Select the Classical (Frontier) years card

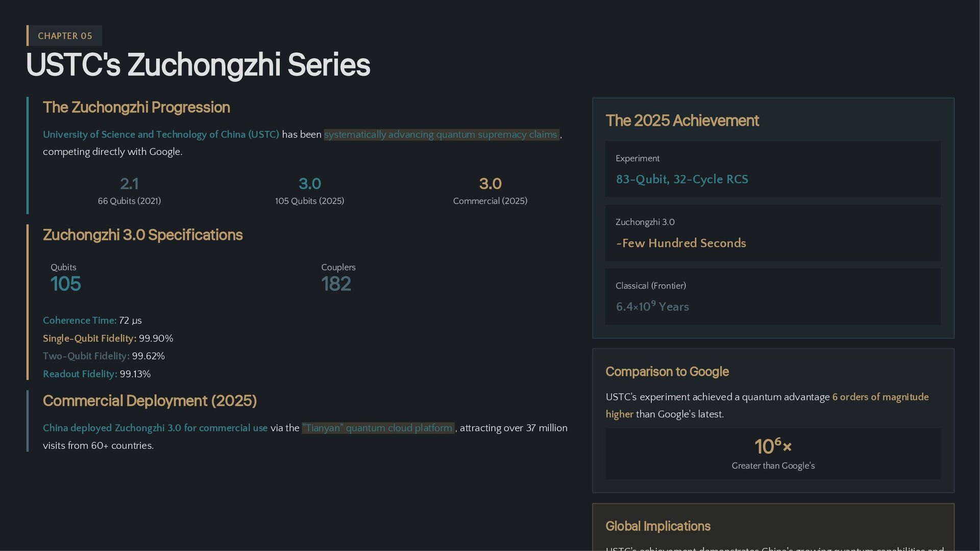click(x=773, y=297)
